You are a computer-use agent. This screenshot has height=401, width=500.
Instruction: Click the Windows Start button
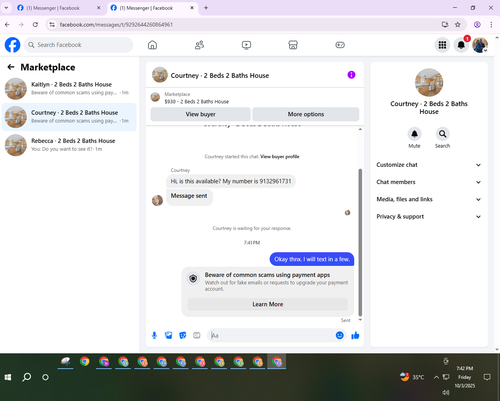pyautogui.click(x=8, y=377)
